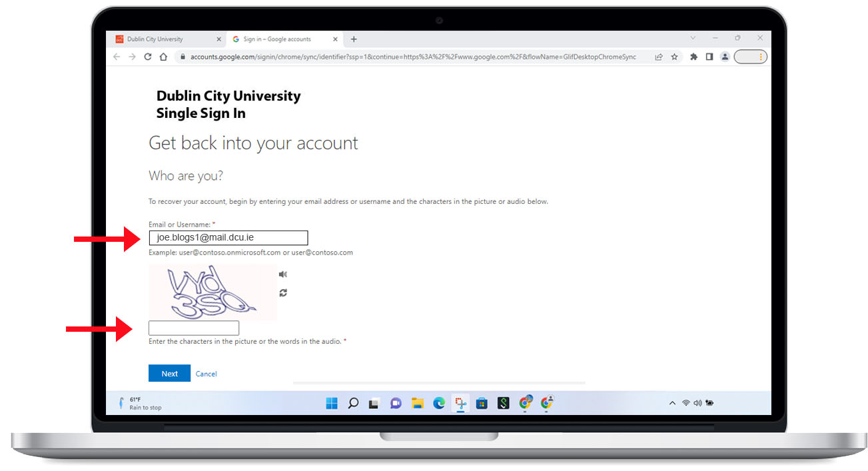View site information via the padlock icon
Screen dimensions: 868x471
(x=183, y=57)
